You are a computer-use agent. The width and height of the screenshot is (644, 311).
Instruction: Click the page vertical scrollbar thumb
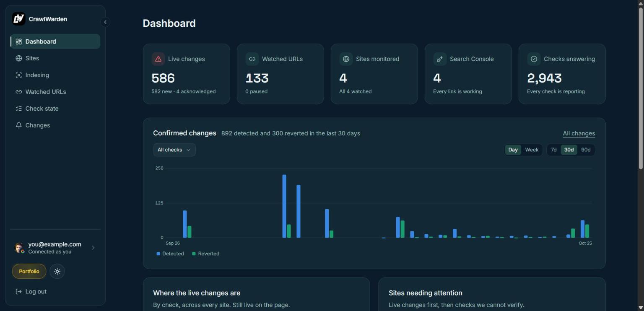pyautogui.click(x=640, y=88)
